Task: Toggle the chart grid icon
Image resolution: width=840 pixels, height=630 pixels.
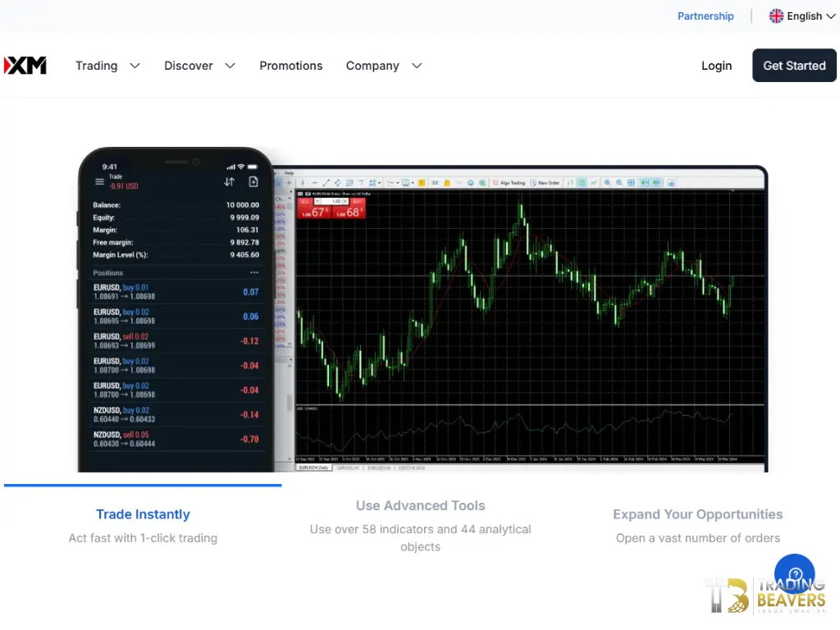Action: click(631, 183)
